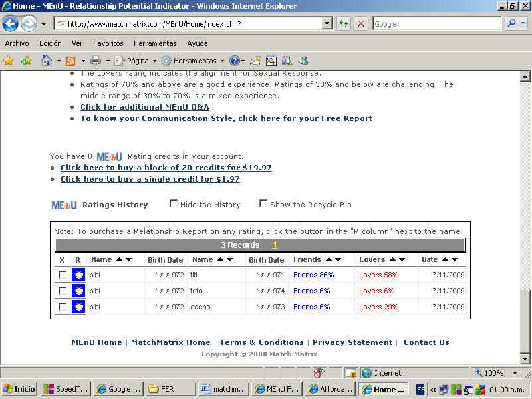Click in the Google search box
The height and width of the screenshot is (399, 532).
437,24
